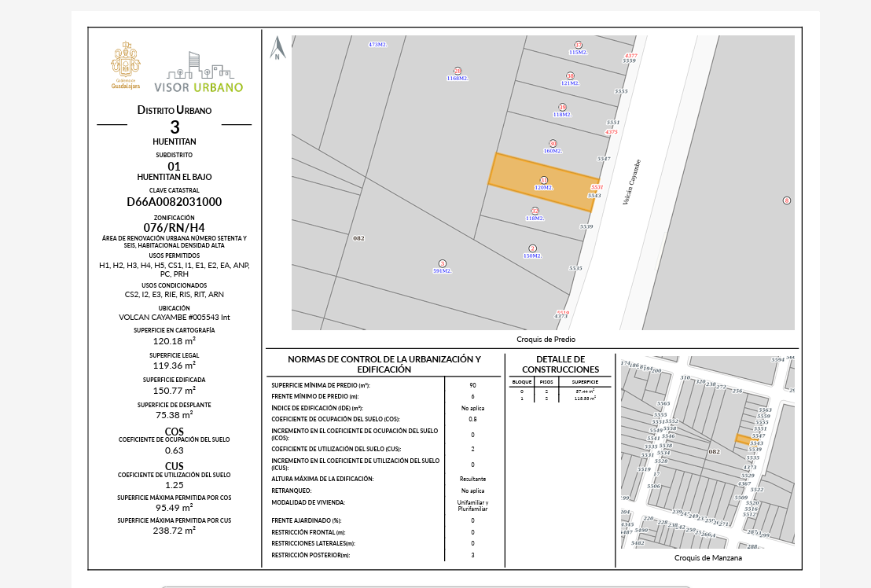The image size is (871, 588).
Task: Click the 'Volcán Cayambe' street name on map
Action: point(631,182)
